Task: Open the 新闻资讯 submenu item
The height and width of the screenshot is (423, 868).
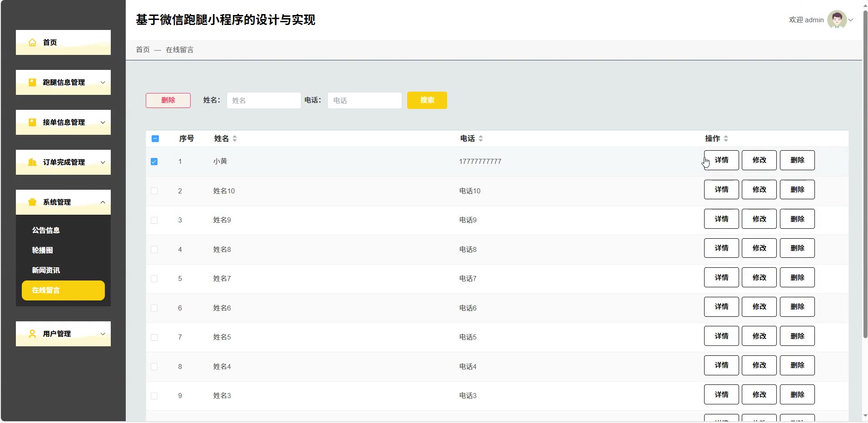Action: (46, 271)
